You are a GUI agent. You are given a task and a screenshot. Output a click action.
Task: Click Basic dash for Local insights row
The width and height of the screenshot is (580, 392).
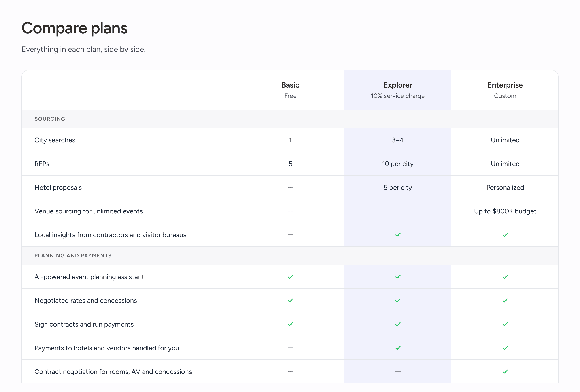coord(290,234)
